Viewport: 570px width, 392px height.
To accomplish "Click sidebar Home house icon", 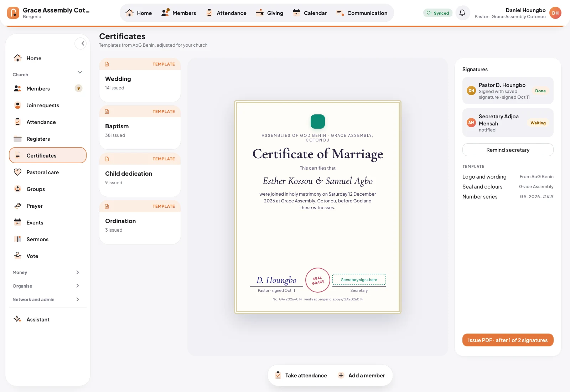I will pyautogui.click(x=17, y=58).
